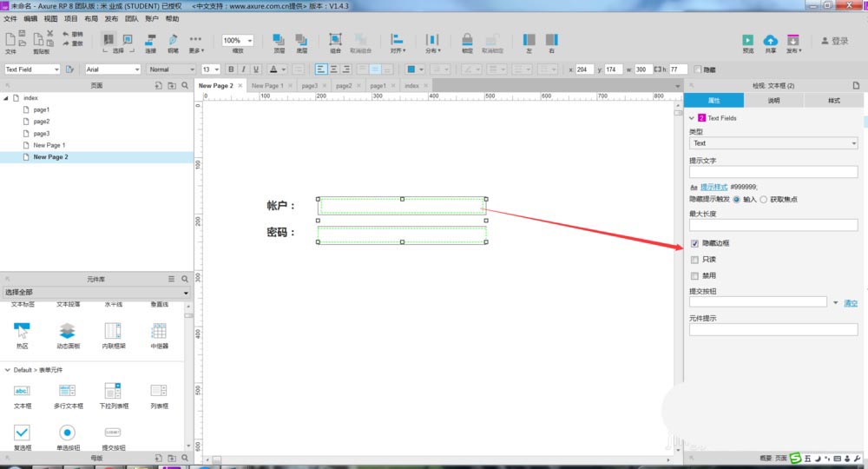Viewport: 868px width, 469px height.
Task: Select the Connector (连接) tool
Action: (150, 43)
